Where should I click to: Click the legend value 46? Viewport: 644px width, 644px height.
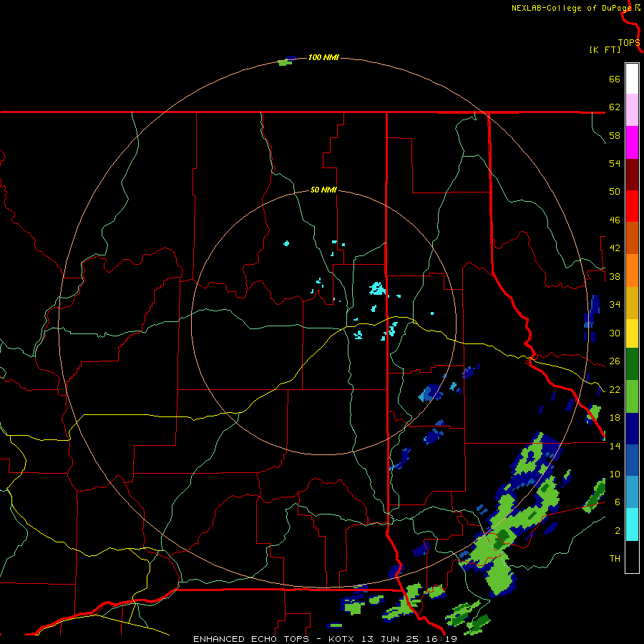[615, 220]
